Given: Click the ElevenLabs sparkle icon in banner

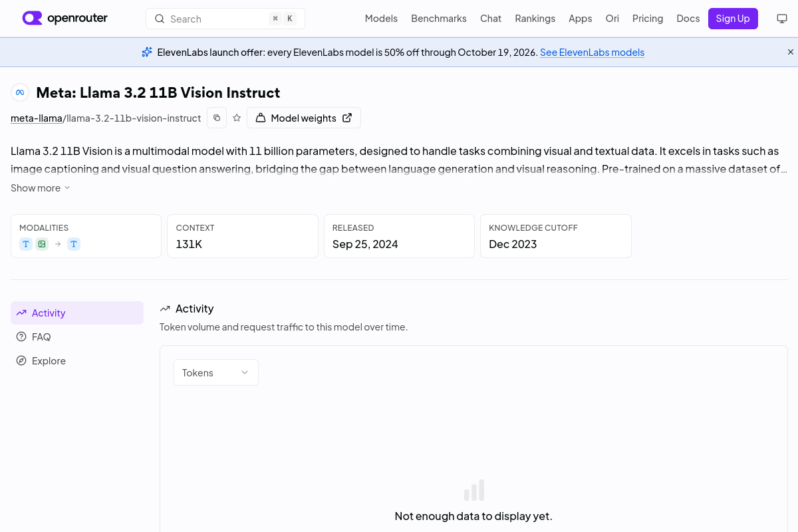Looking at the screenshot, I should pyautogui.click(x=147, y=52).
